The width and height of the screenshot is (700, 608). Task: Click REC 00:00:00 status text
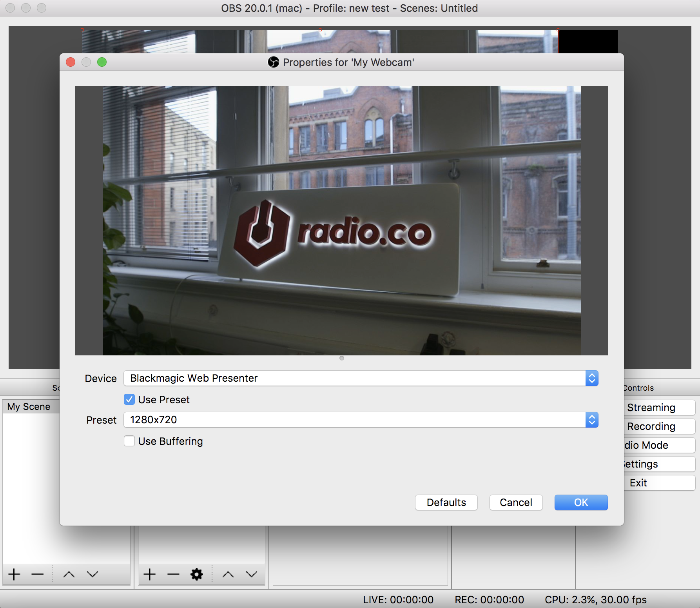point(489,600)
